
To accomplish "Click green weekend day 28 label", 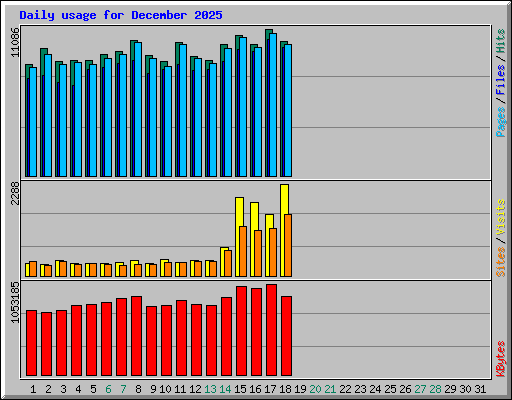I will tap(436, 389).
